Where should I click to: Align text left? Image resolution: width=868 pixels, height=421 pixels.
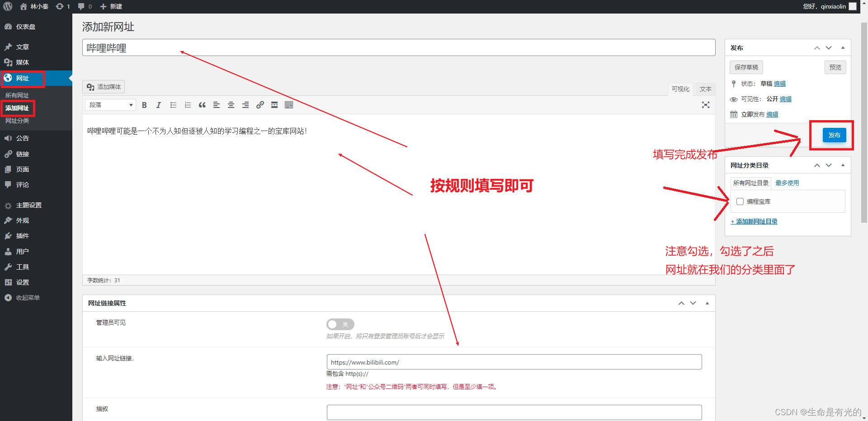(217, 105)
